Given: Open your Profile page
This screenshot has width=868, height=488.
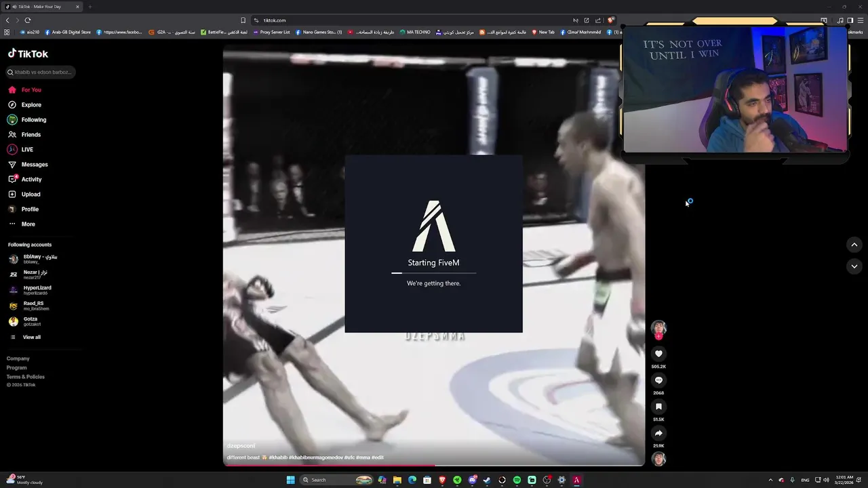Looking at the screenshot, I should [23, 209].
